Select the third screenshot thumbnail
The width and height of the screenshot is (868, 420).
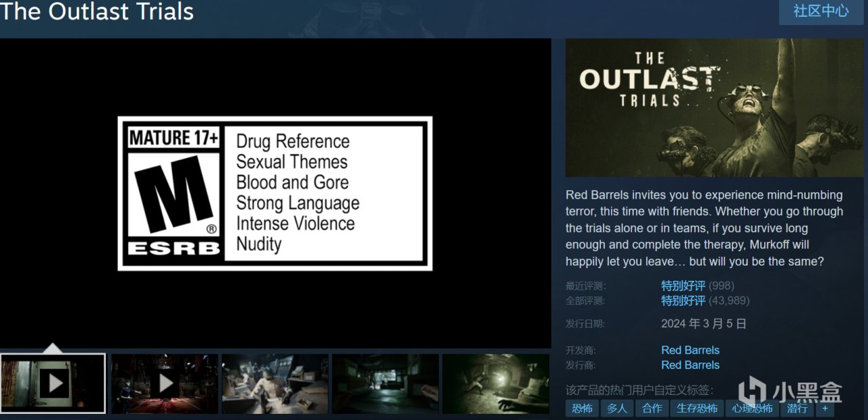click(275, 383)
